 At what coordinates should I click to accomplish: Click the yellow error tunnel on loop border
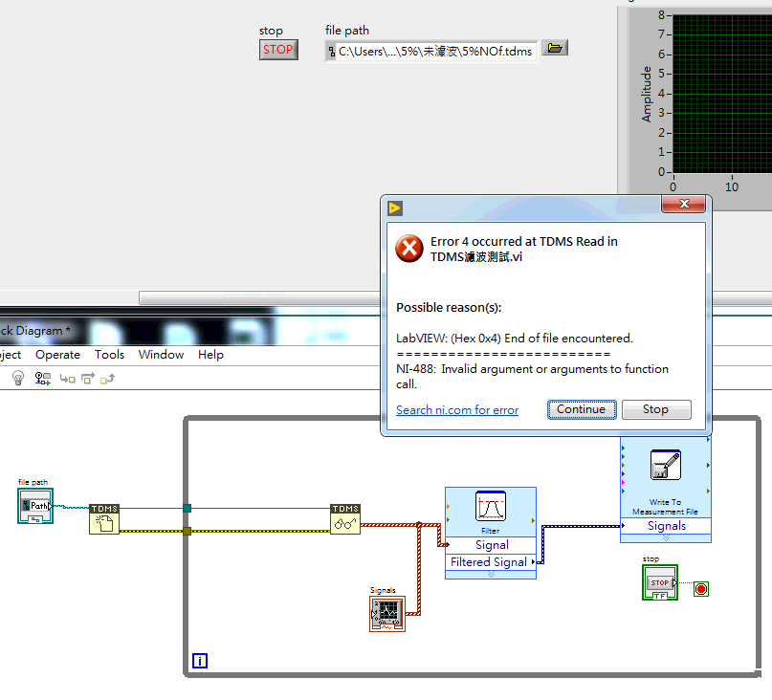[187, 531]
